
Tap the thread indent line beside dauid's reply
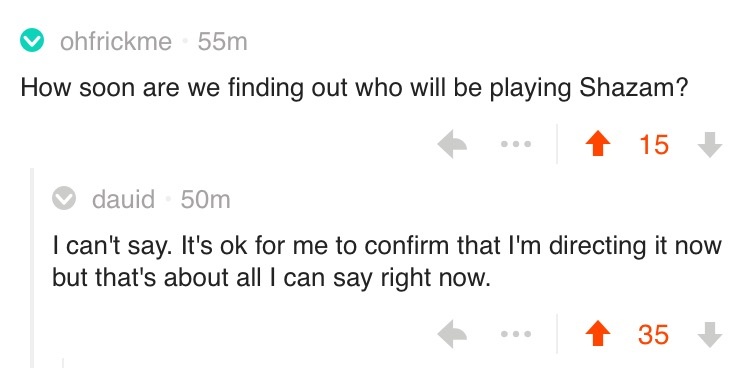32,268
